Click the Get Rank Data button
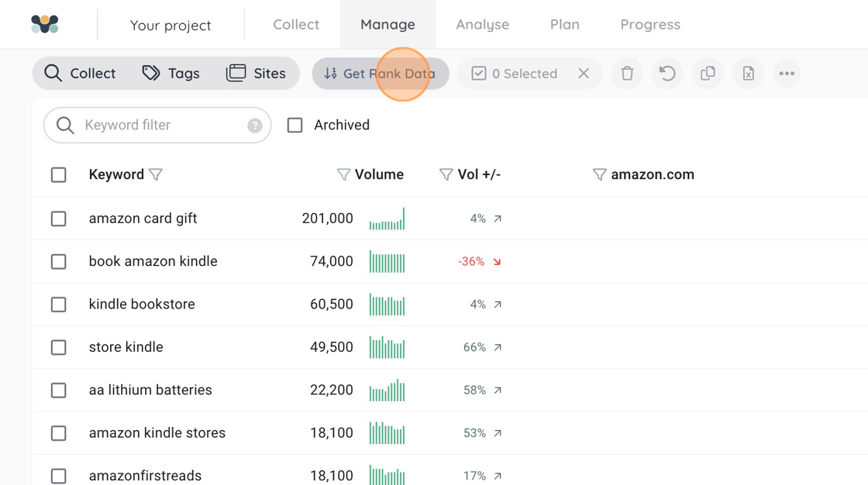This screenshot has width=868, height=485. pyautogui.click(x=381, y=73)
